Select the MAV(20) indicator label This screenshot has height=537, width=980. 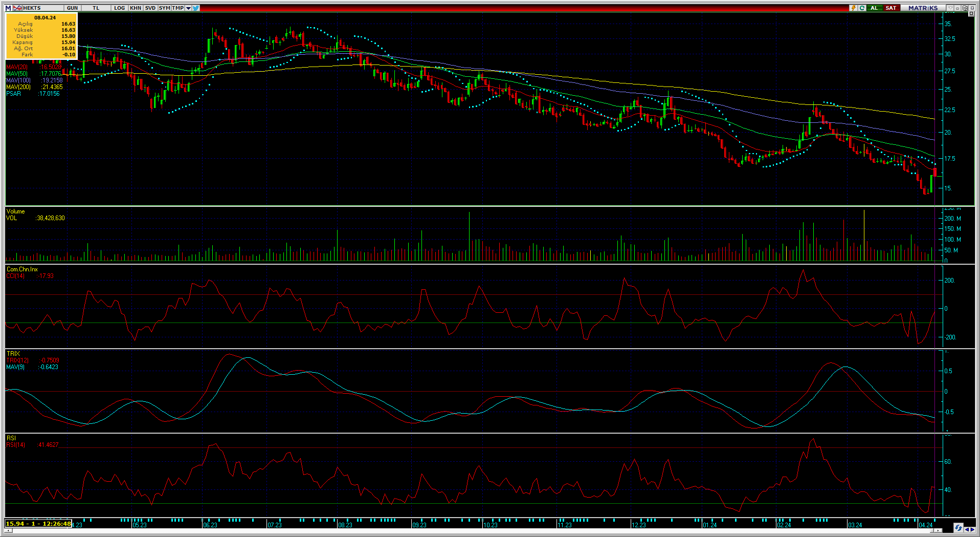click(17, 67)
